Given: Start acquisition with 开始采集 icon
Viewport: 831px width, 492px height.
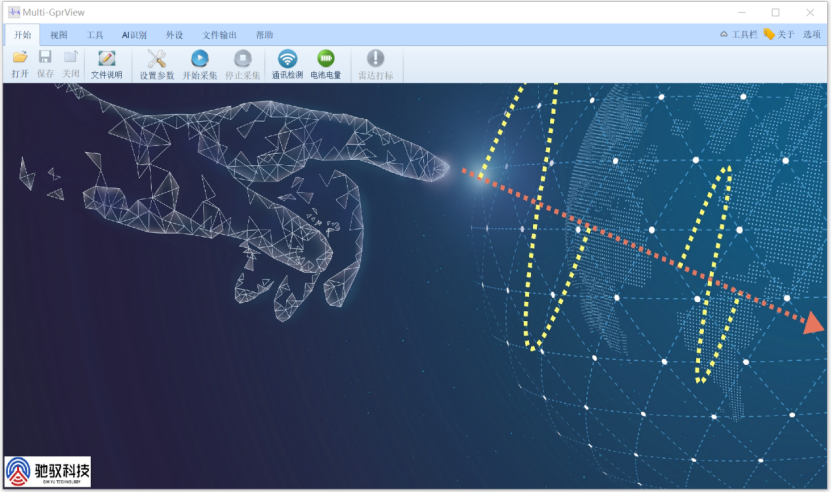Looking at the screenshot, I should (199, 59).
